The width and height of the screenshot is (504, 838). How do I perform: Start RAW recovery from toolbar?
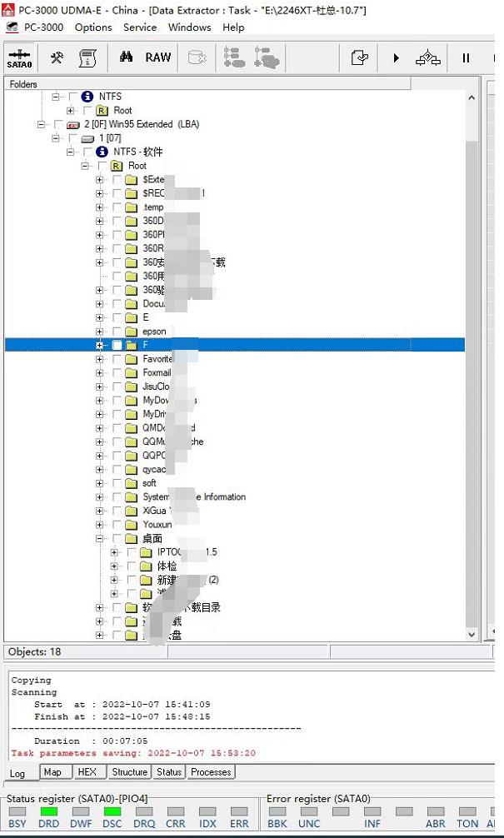(x=158, y=57)
